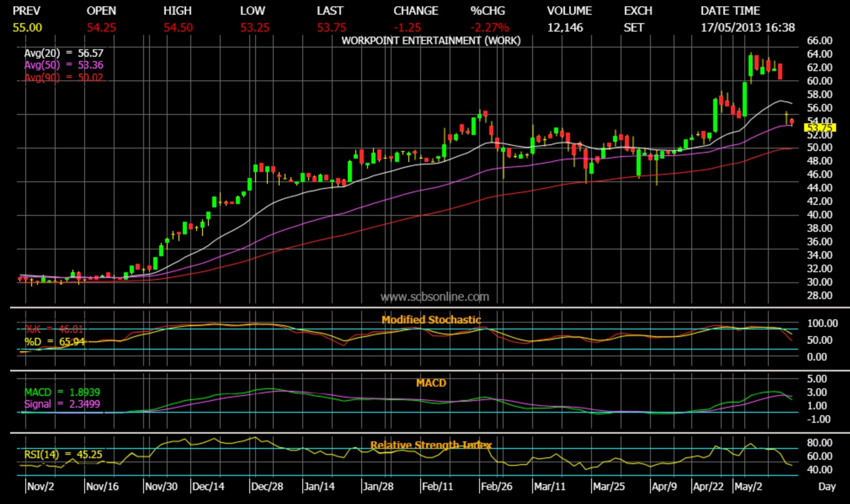This screenshot has width=850, height=504.
Task: Click the Nov/30 date label
Action: [x=161, y=487]
